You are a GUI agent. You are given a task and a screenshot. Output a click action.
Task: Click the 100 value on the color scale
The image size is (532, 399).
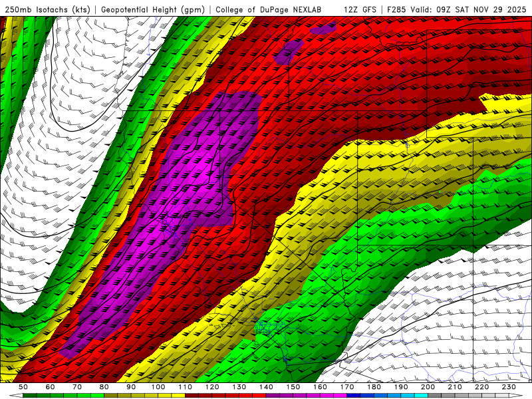tap(158, 387)
